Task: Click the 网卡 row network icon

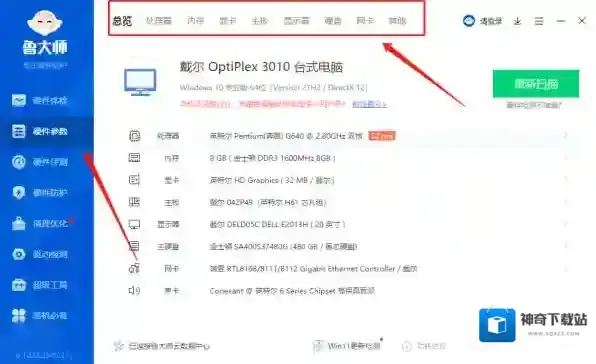Action: (134, 268)
